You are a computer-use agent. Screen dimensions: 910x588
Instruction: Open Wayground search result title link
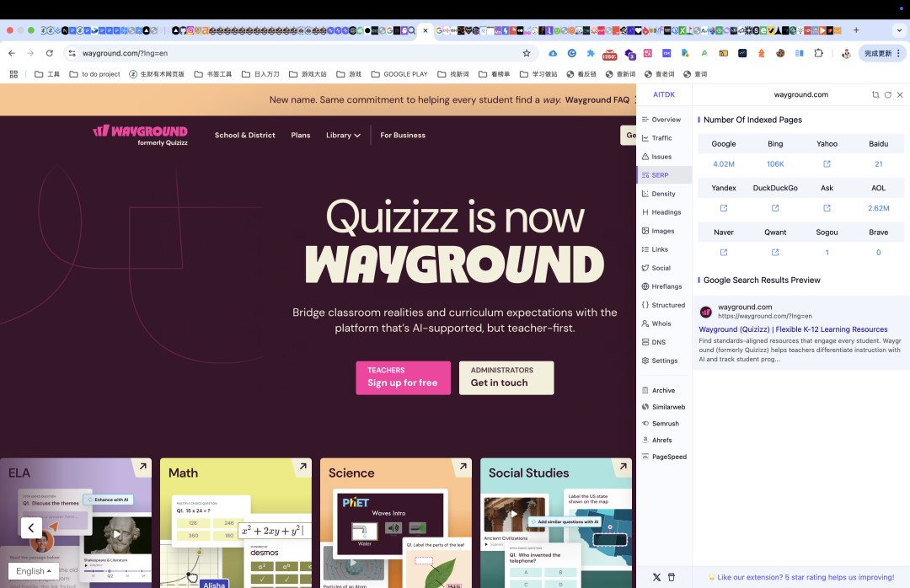794,329
